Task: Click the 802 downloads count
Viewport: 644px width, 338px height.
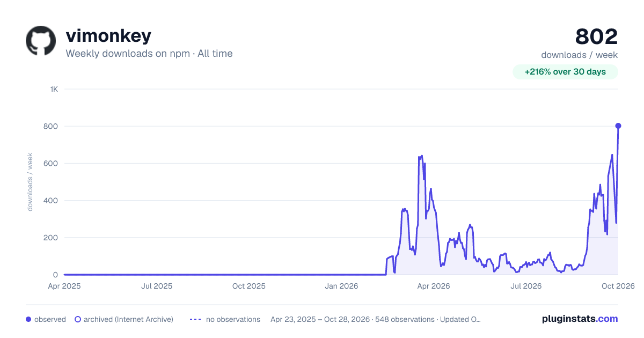Action: tap(597, 36)
